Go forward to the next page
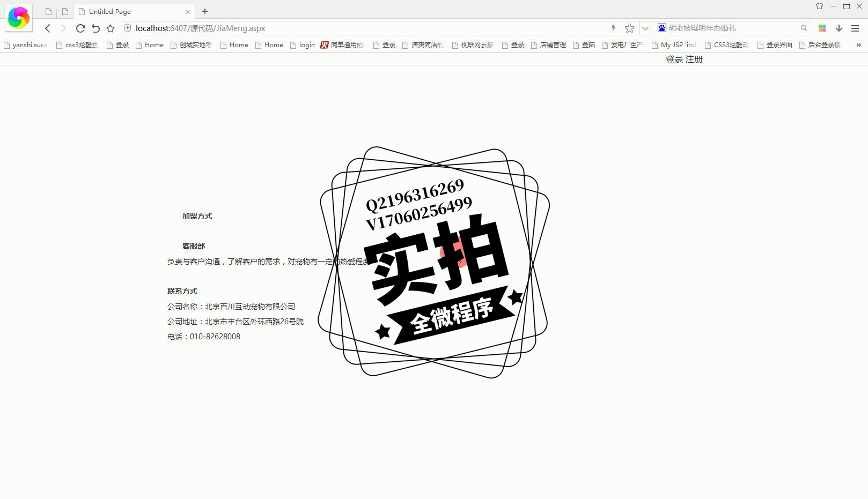The width and height of the screenshot is (868, 499). click(x=63, y=28)
